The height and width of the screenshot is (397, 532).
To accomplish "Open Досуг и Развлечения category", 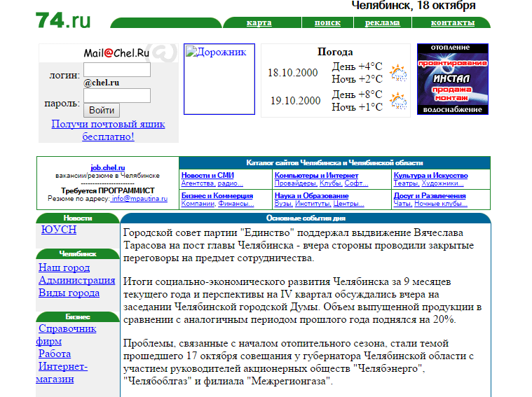I will (430, 195).
